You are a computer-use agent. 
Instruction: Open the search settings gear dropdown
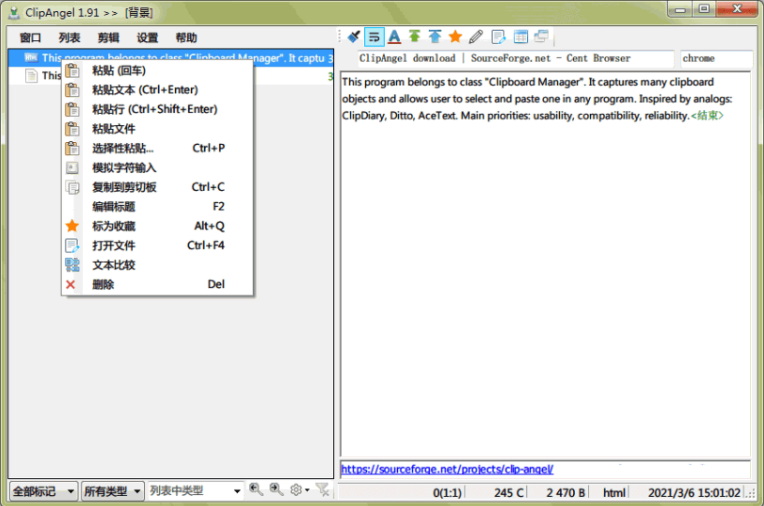click(299, 490)
